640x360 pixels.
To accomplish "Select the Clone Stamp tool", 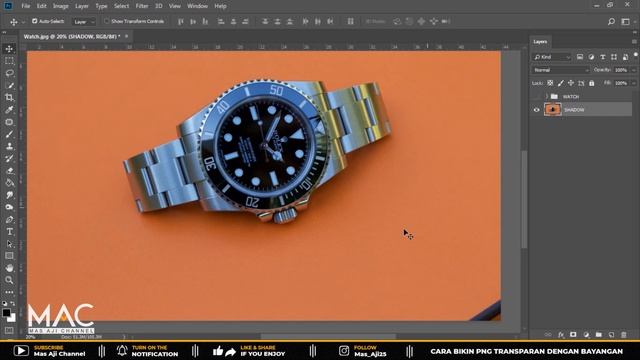I will (9, 147).
